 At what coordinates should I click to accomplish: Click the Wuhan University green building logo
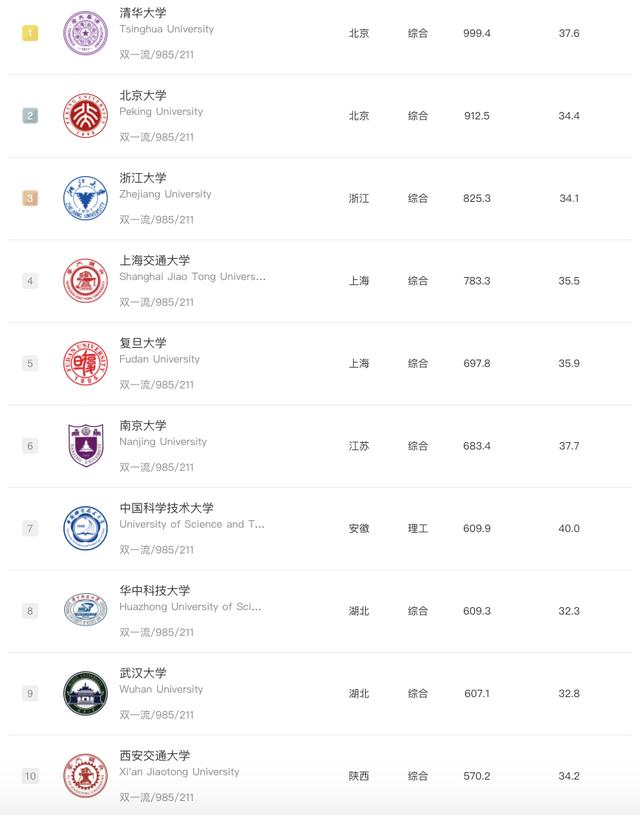85,693
